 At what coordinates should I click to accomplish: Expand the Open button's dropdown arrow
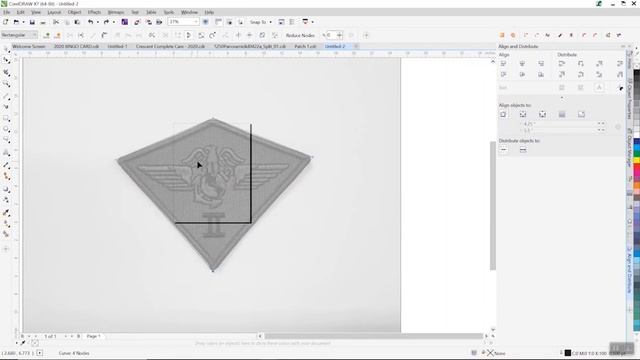pos(23,22)
